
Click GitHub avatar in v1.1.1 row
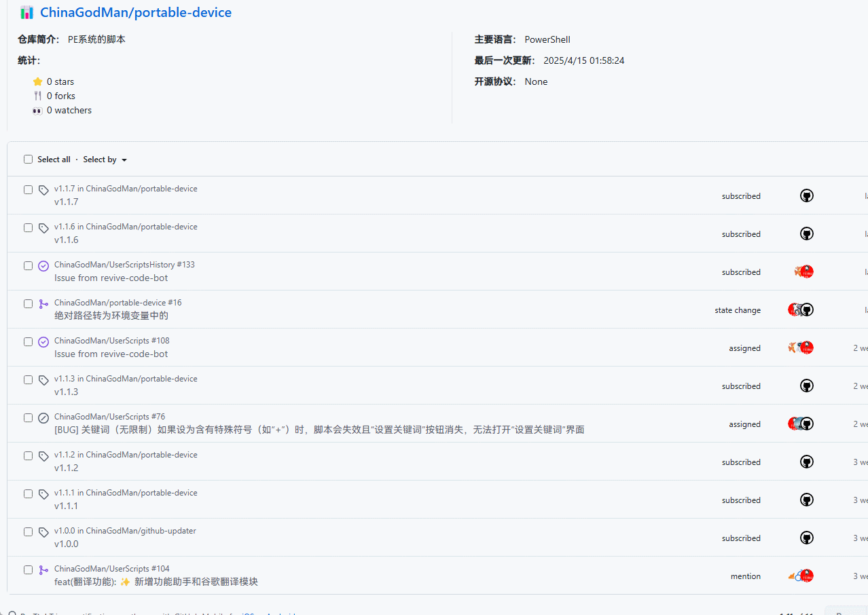(807, 500)
